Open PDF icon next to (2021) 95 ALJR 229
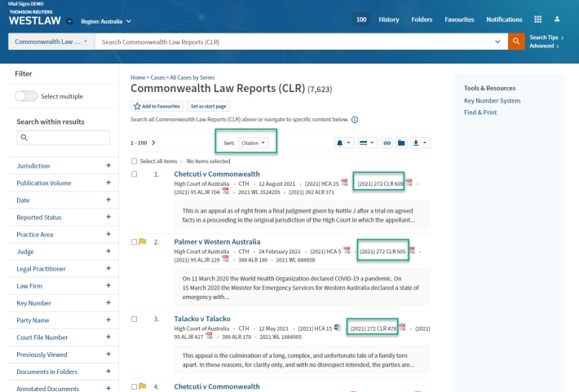Screen dimensions: 579x392 click(x=225, y=258)
